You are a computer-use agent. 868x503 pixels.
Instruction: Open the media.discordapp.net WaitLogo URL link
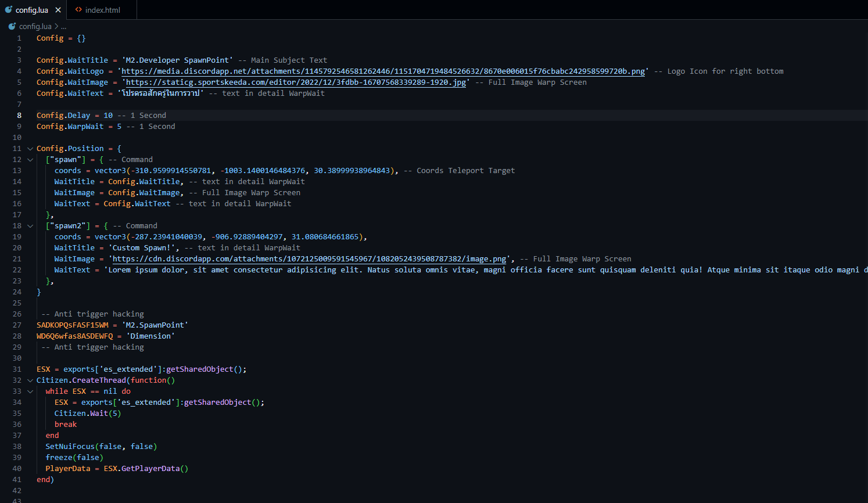(x=383, y=71)
